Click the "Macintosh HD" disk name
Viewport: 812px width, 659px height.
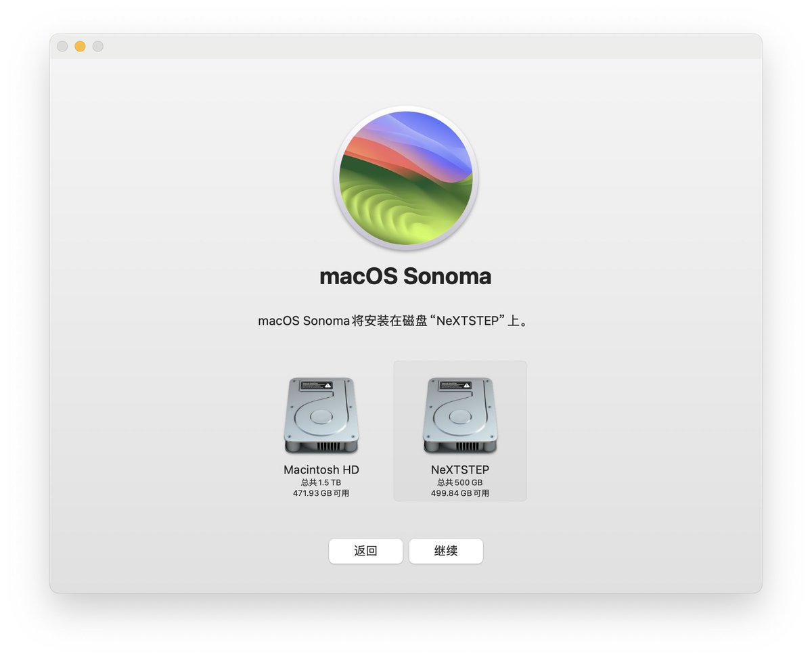[x=321, y=470]
